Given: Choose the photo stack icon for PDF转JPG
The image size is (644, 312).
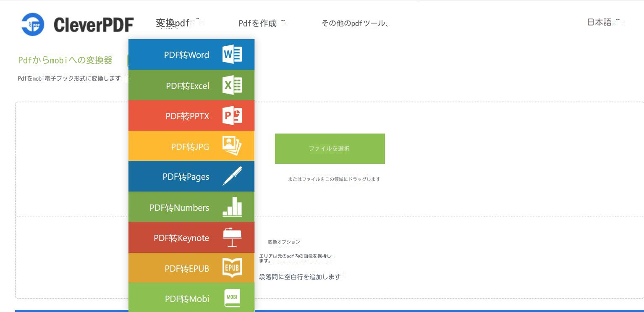Looking at the screenshot, I should tap(232, 147).
